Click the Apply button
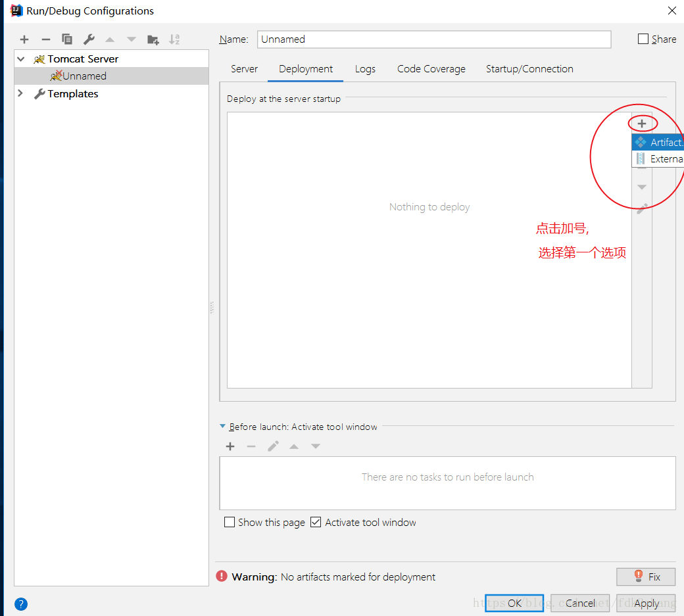This screenshot has width=684, height=616. coord(646,603)
